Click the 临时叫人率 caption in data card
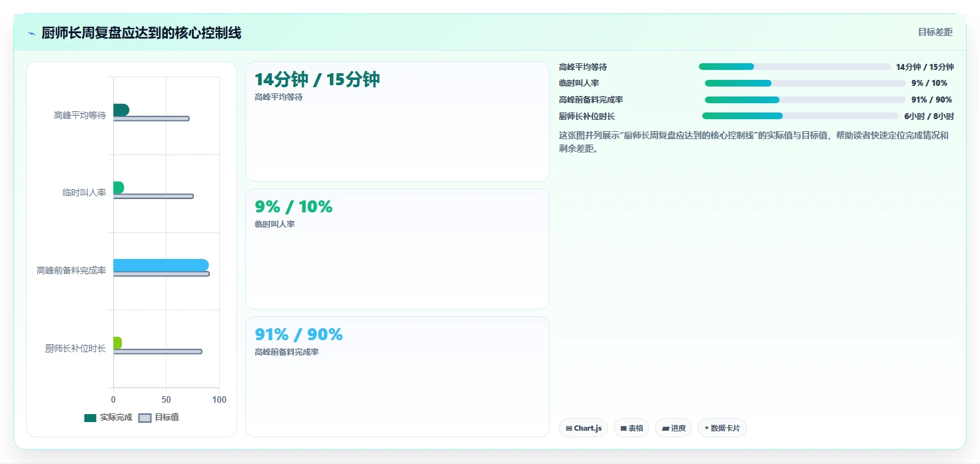This screenshot has width=980, height=464. (x=274, y=224)
